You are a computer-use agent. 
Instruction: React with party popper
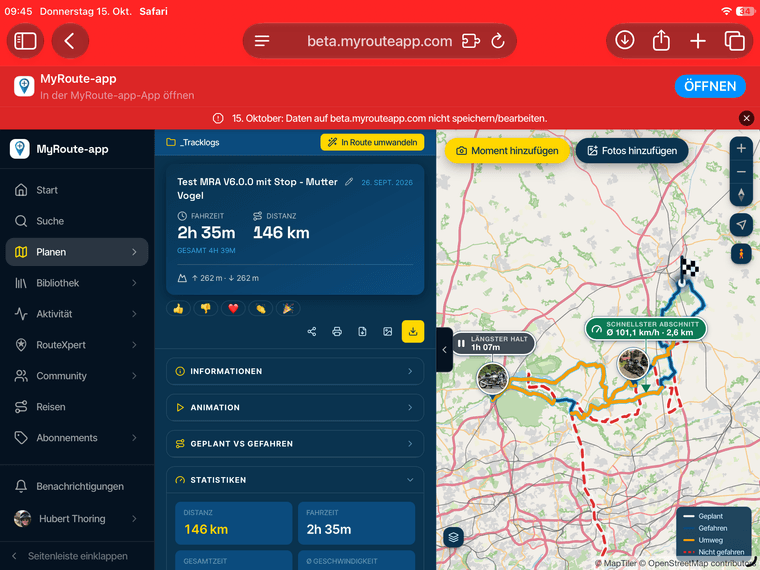tap(288, 309)
